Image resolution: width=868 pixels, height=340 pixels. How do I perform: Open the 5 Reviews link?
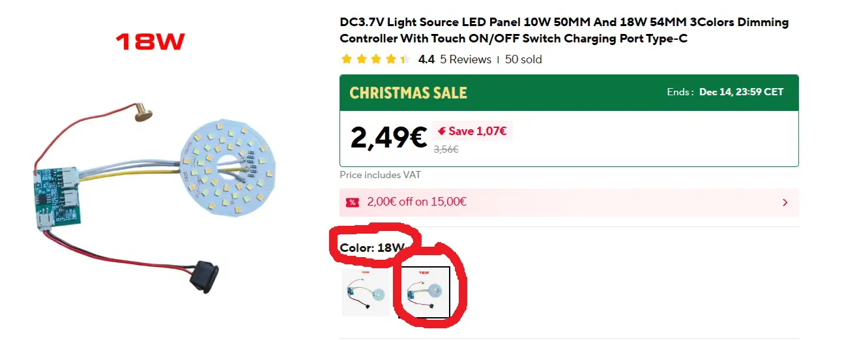(465, 59)
